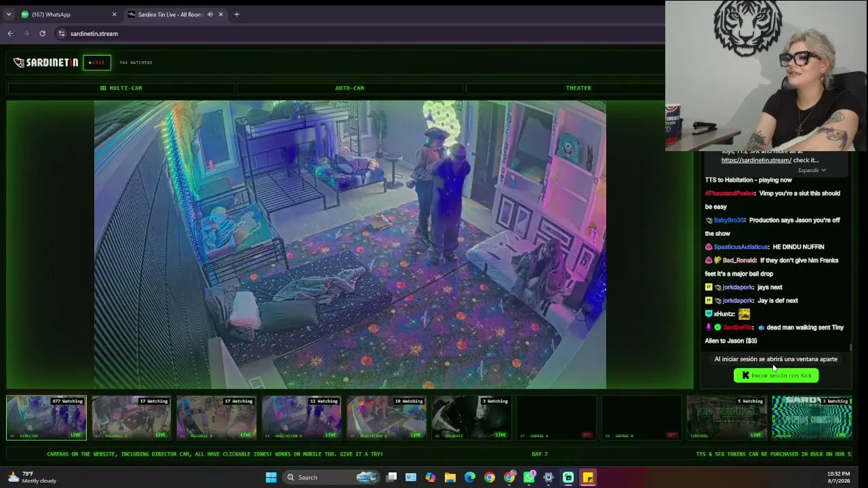
Task: Open the weather widget showing 79°F
Action: coord(31,477)
